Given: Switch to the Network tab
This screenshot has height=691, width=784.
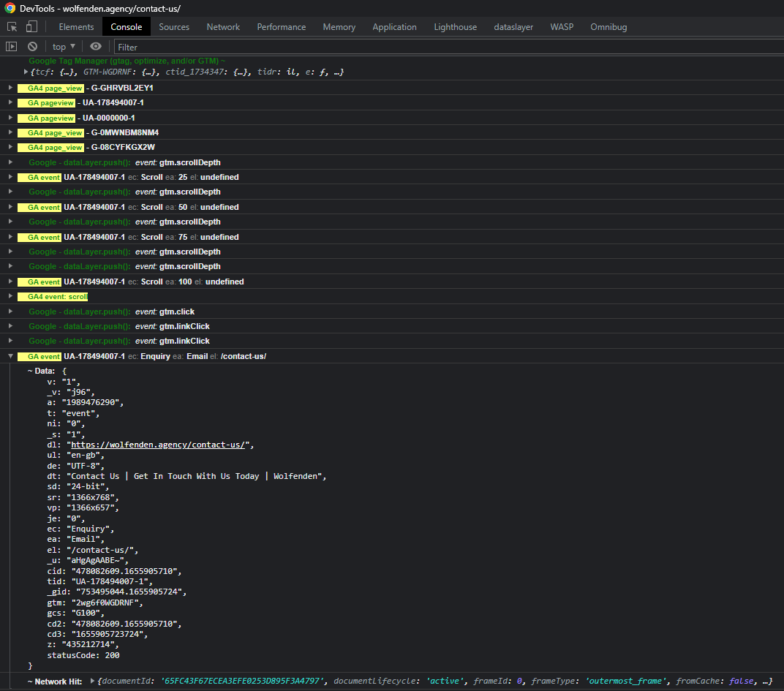Looking at the screenshot, I should [x=223, y=27].
